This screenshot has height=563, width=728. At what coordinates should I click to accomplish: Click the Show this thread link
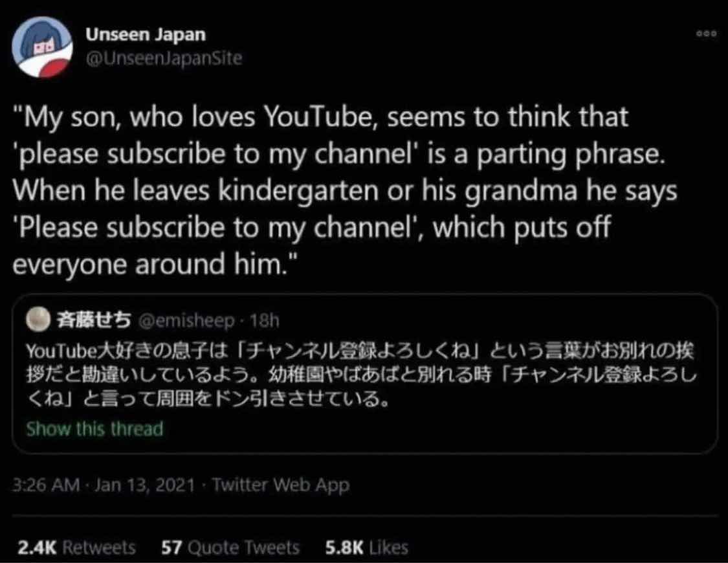[x=94, y=428]
